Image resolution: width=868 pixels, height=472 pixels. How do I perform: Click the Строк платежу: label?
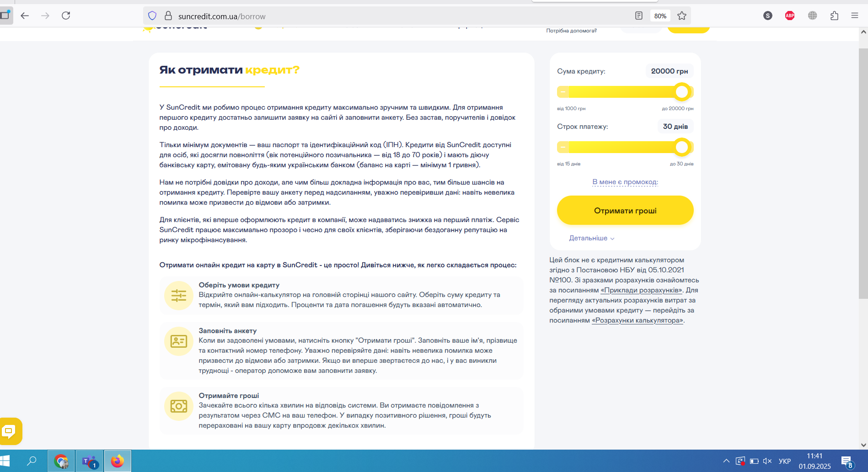click(x=583, y=127)
